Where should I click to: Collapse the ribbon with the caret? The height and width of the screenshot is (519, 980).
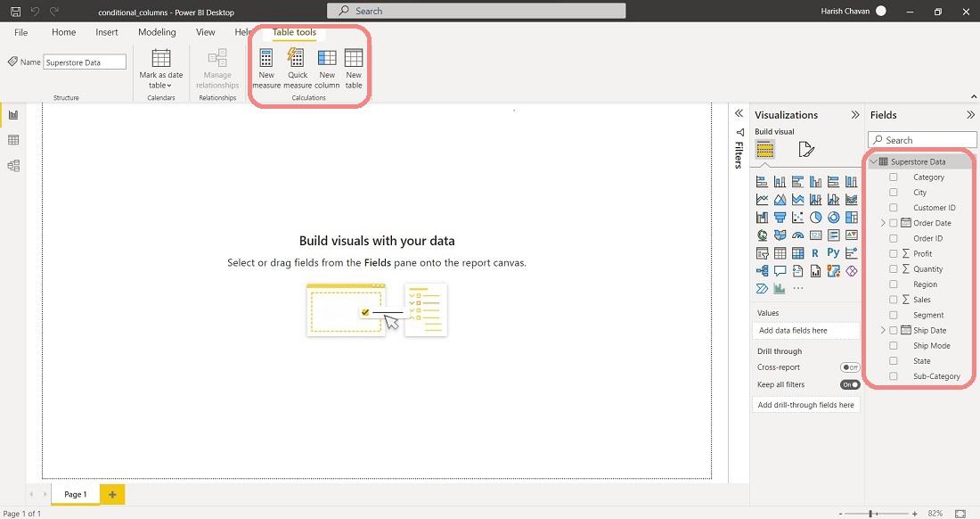tap(973, 96)
